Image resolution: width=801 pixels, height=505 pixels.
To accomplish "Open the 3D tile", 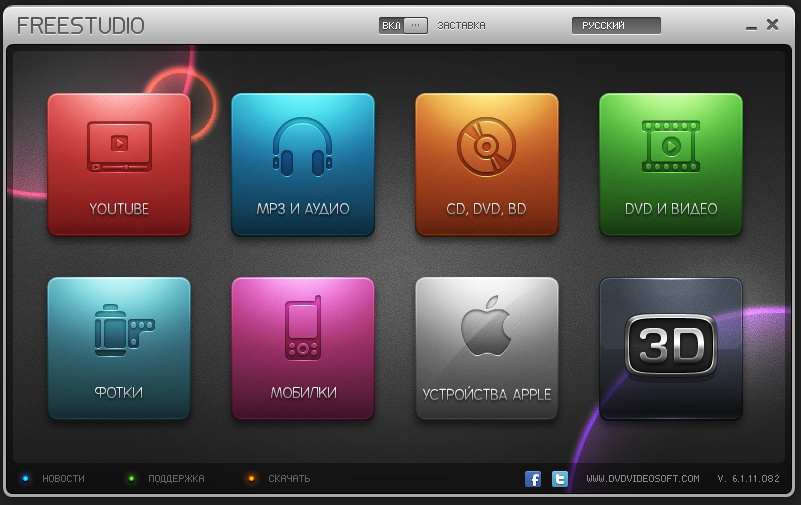I will 671,348.
